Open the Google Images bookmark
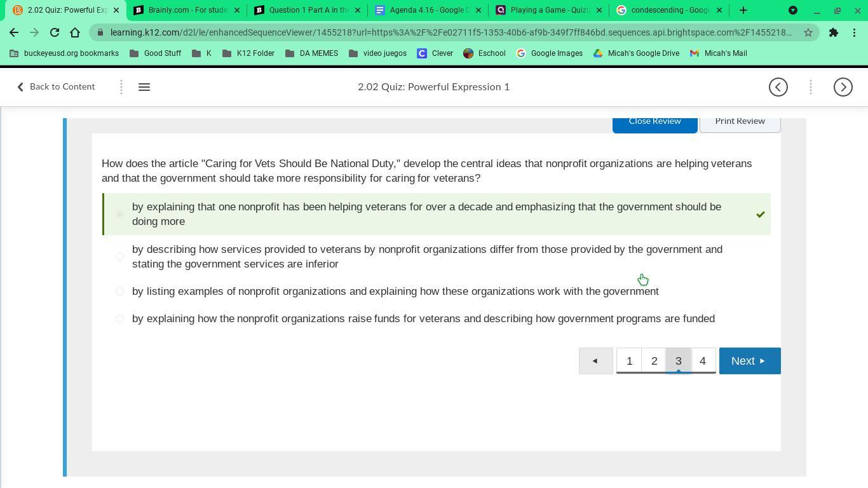Screen dimensions: 868x488 (x=550, y=53)
